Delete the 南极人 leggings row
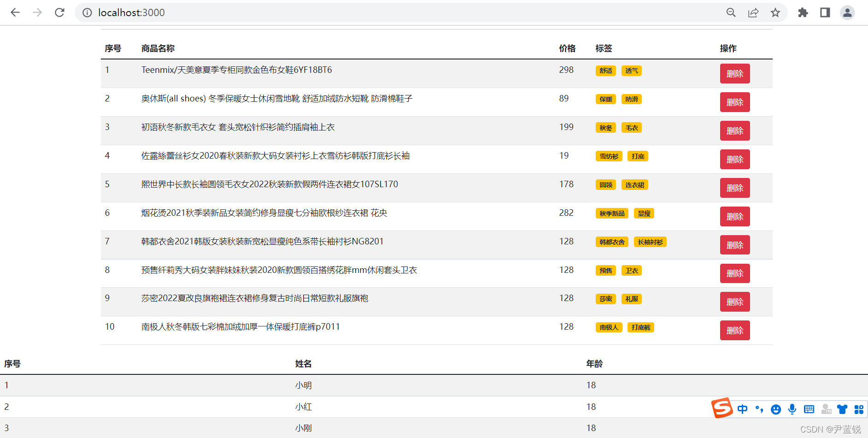 click(735, 331)
